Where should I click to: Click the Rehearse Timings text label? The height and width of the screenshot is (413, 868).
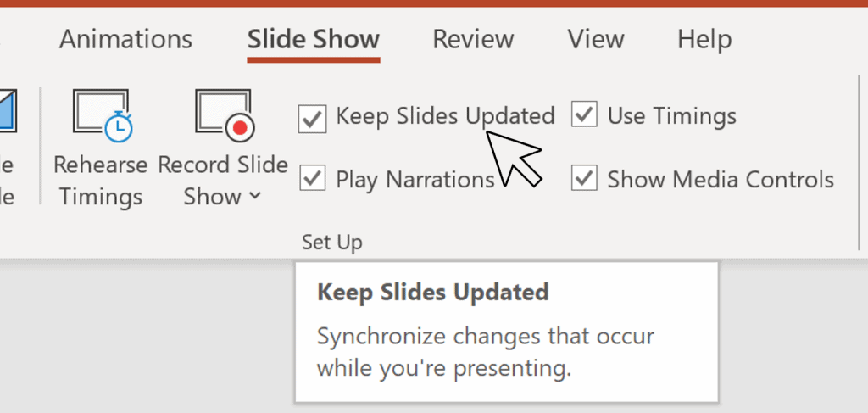pos(101,181)
